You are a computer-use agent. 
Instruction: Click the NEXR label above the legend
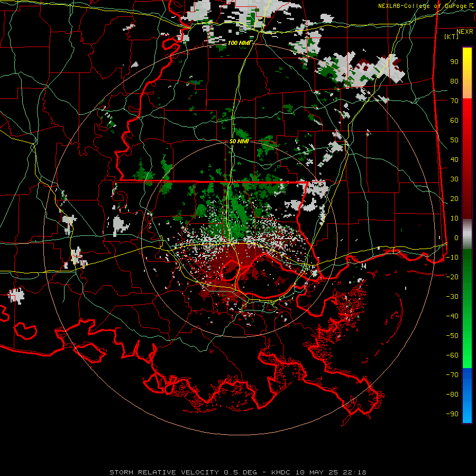tap(464, 32)
